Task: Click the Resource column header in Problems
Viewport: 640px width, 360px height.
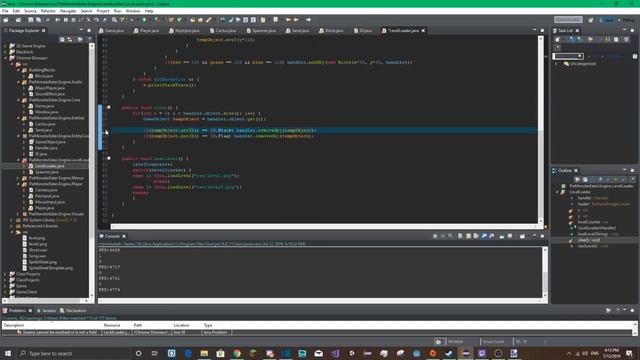Action: click(116, 325)
